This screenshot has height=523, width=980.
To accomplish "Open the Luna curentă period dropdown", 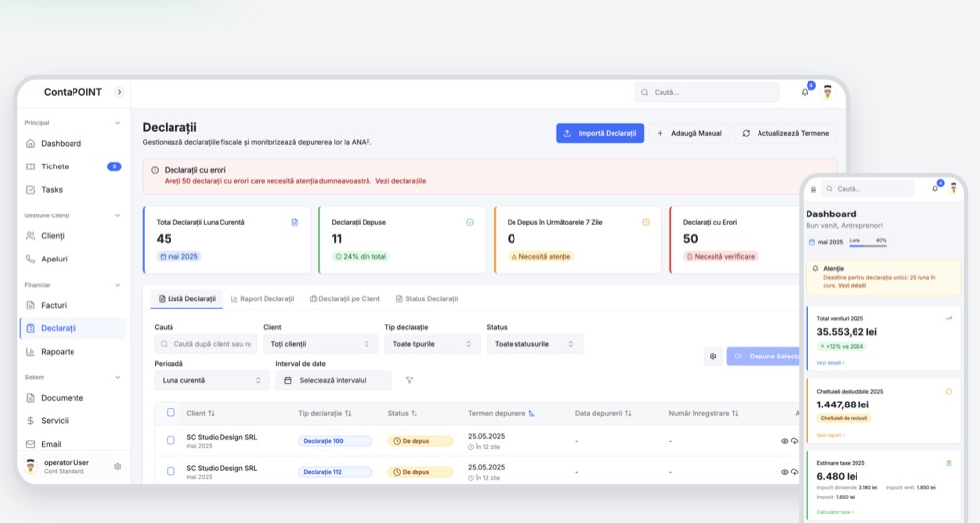I will coord(212,380).
